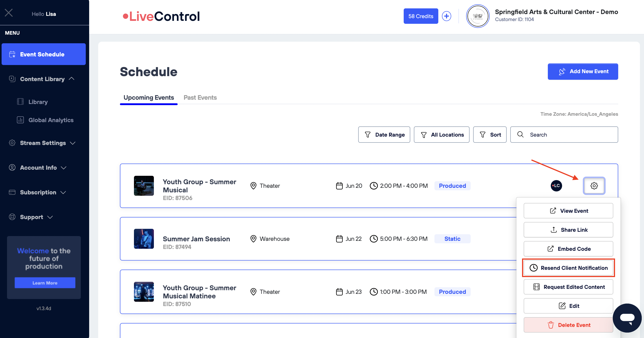Click the plus icon to add credits
Screen dimensions: 644x338
point(446,16)
